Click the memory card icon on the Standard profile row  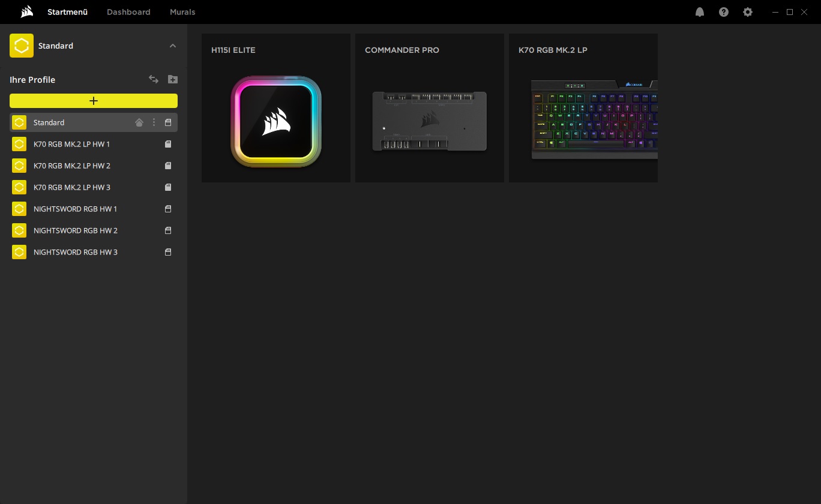point(168,122)
